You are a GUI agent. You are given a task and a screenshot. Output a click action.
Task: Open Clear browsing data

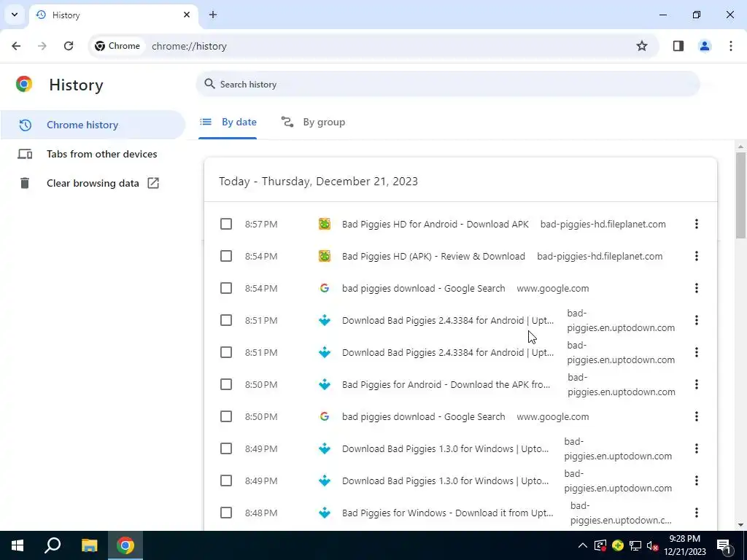click(93, 183)
